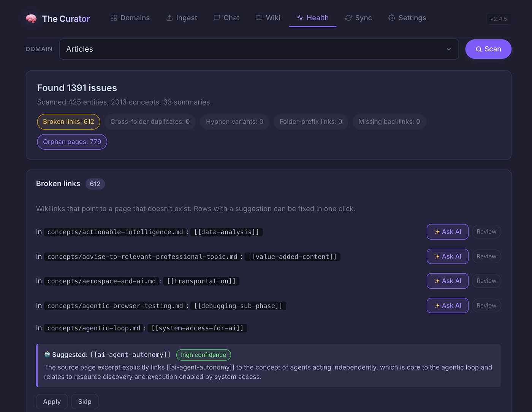Image resolution: width=532 pixels, height=412 pixels.
Task: Expand the domain selector chevron
Action: [x=449, y=49]
